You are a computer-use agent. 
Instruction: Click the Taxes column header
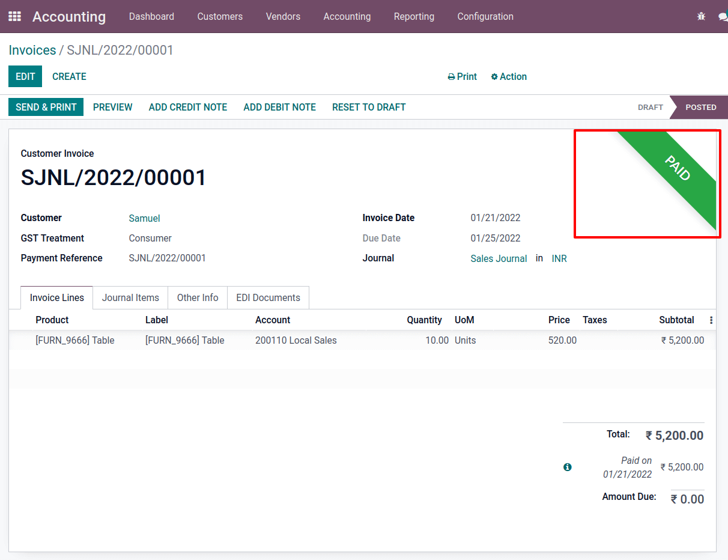(595, 320)
